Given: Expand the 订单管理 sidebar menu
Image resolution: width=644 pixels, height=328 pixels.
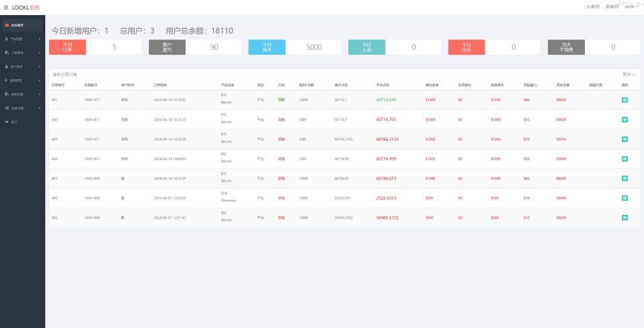Looking at the screenshot, I should tap(22, 53).
